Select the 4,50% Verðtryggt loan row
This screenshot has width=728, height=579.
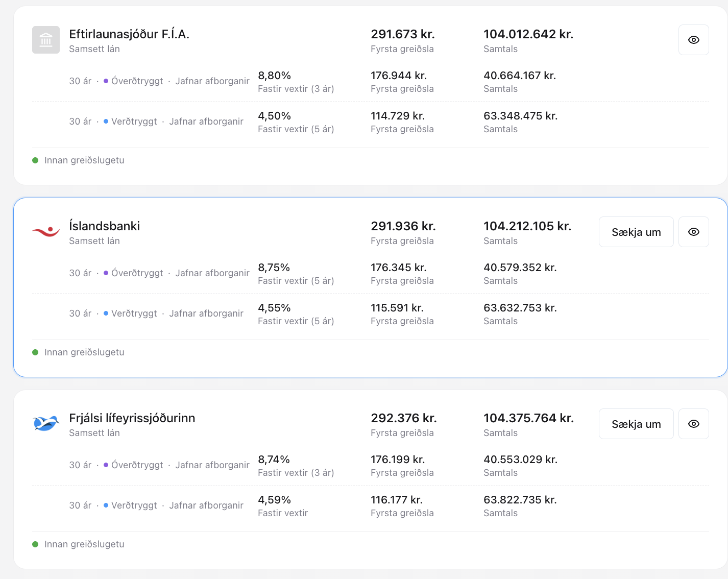tap(371, 122)
